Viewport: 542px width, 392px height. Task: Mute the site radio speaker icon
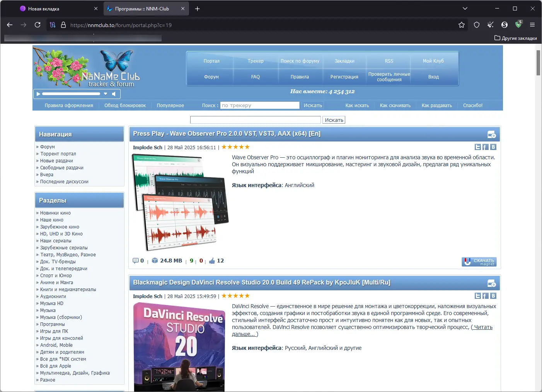(x=114, y=94)
